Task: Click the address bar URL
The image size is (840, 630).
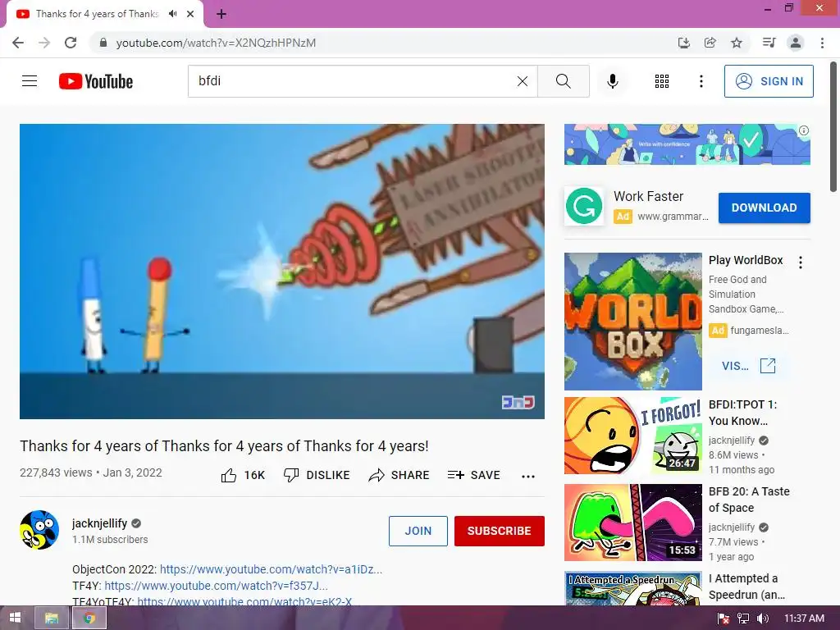Action: coord(216,43)
